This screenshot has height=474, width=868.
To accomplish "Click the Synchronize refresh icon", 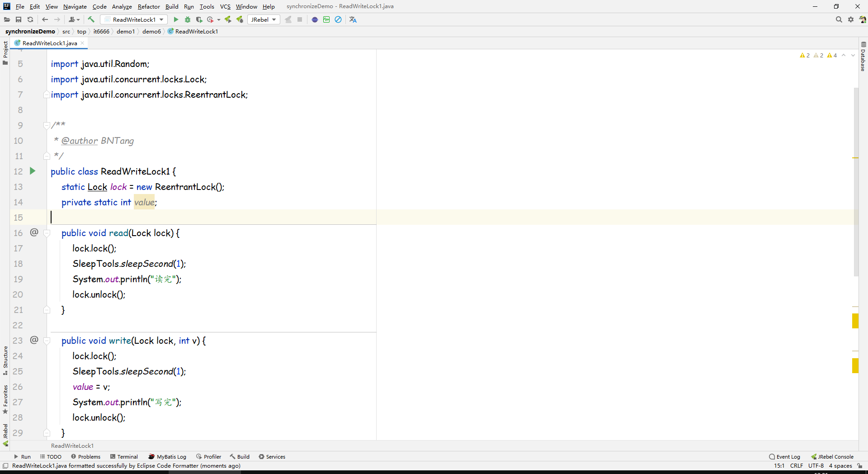I will (x=30, y=19).
